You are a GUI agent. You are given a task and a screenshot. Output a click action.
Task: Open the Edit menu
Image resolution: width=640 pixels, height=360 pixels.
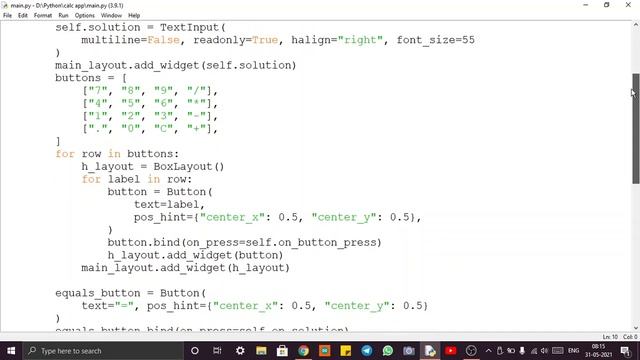[22, 16]
